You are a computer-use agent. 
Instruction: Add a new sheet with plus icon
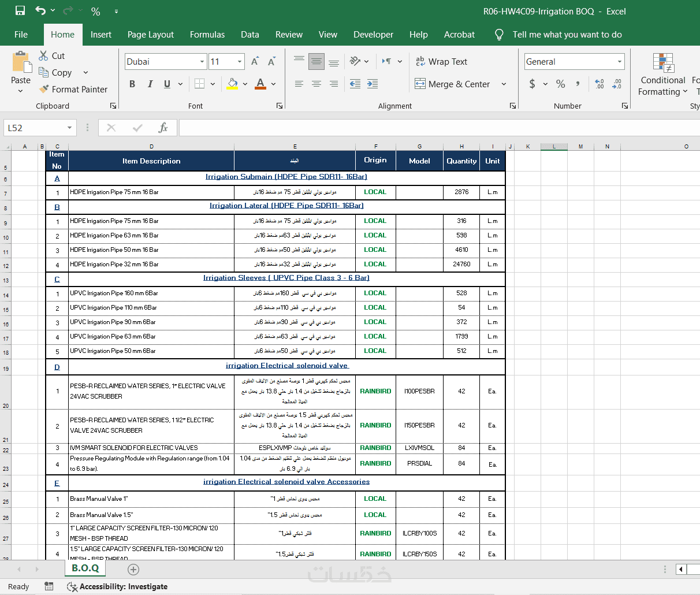click(133, 570)
